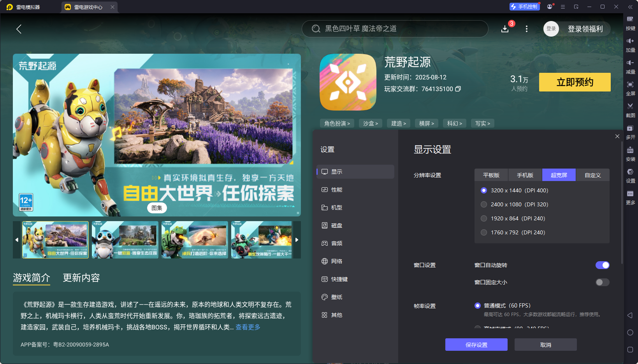This screenshot has height=364, width=638.
Task: Turn on the 窗口固定大小 switch
Action: (x=602, y=282)
